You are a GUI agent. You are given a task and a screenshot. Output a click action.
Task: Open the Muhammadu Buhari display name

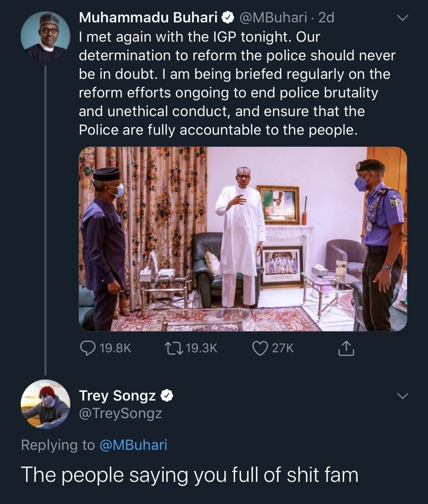[x=148, y=17]
